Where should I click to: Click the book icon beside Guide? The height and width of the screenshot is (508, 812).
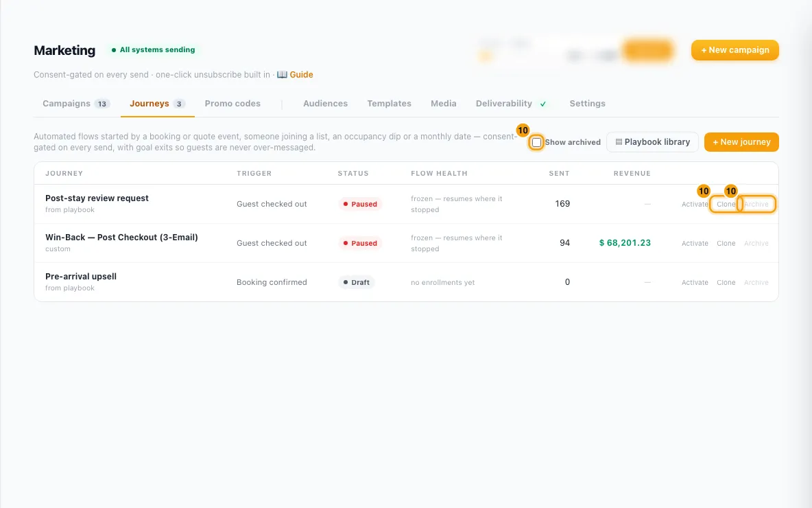(x=282, y=75)
